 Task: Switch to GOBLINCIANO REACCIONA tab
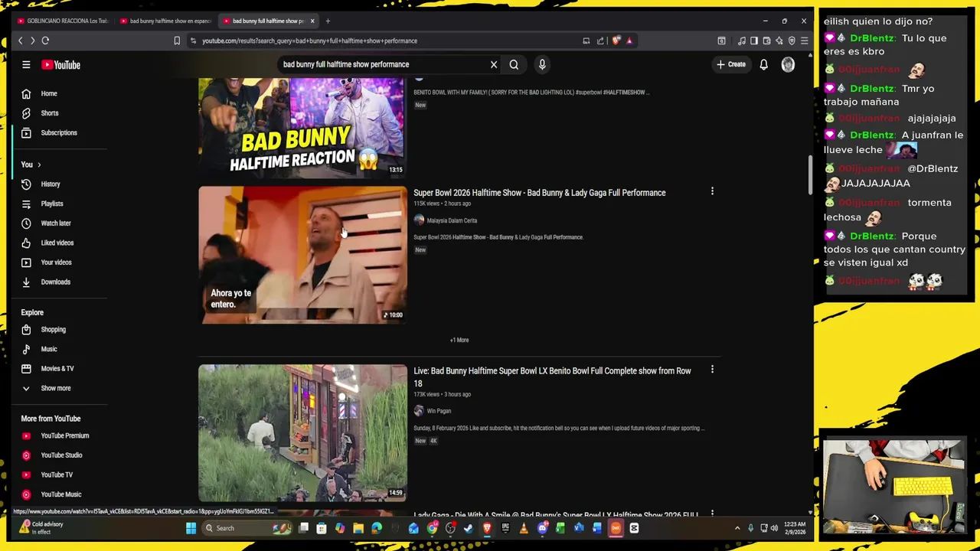[63, 21]
